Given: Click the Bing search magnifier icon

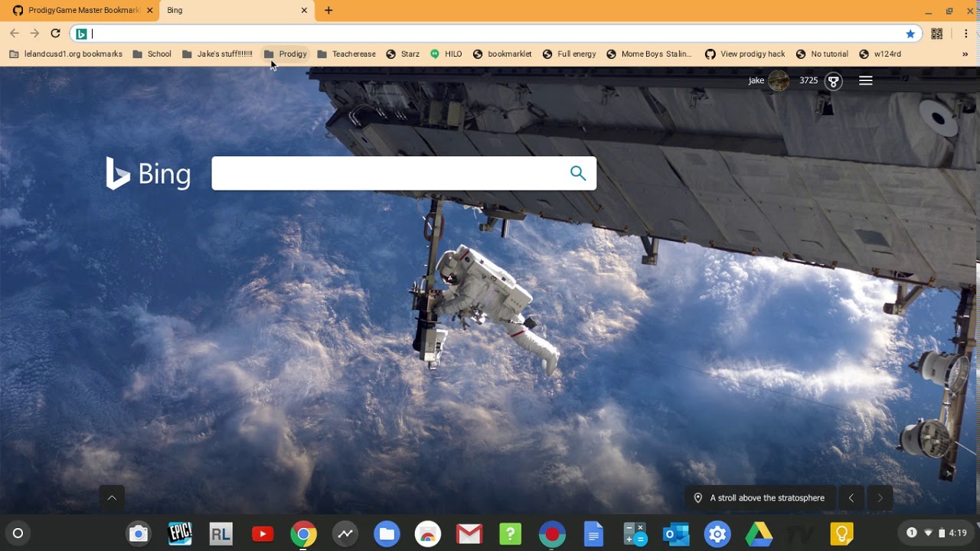Looking at the screenshot, I should tap(578, 174).
